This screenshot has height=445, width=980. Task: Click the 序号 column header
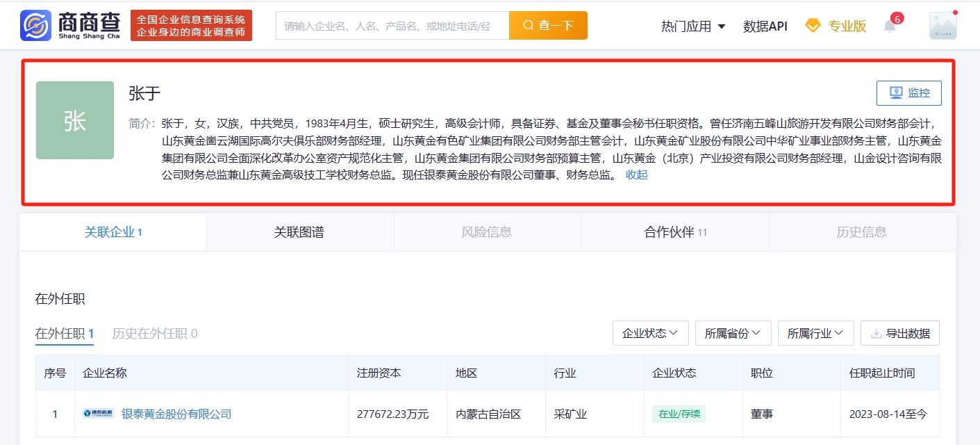point(55,373)
